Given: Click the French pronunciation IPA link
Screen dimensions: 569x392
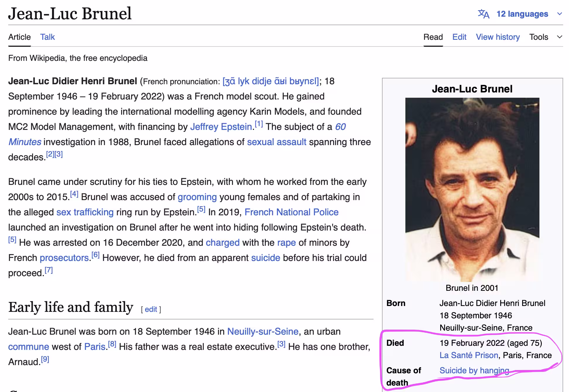Looking at the screenshot, I should click(270, 81).
